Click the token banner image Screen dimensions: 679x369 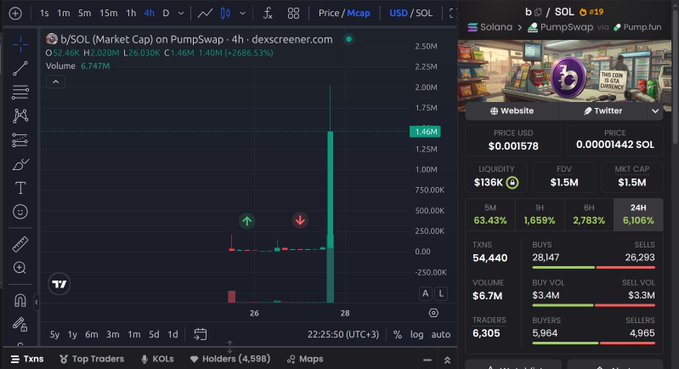coord(565,71)
